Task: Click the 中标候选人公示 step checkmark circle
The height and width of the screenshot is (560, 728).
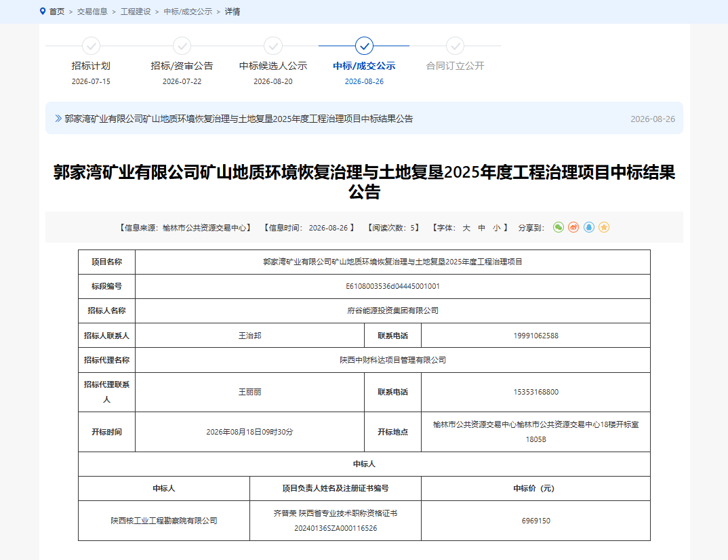Action: coord(273,46)
